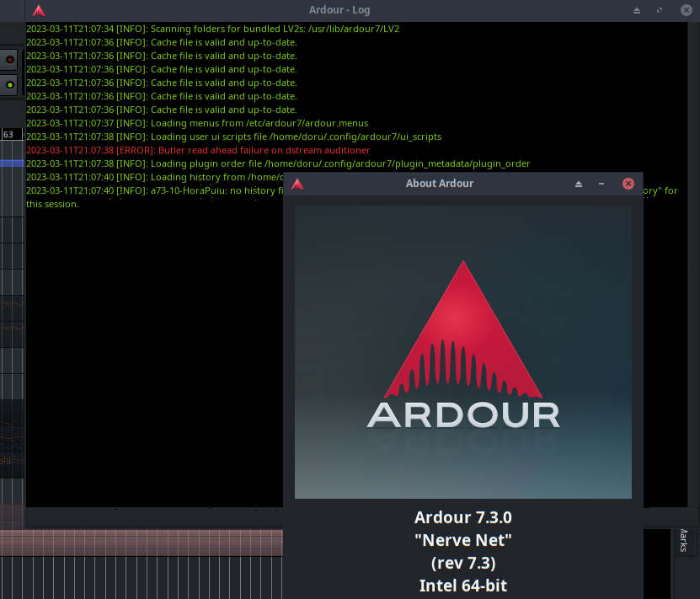Click the red ERROR Butler read ahead line
700x599 pixels.
198,150
